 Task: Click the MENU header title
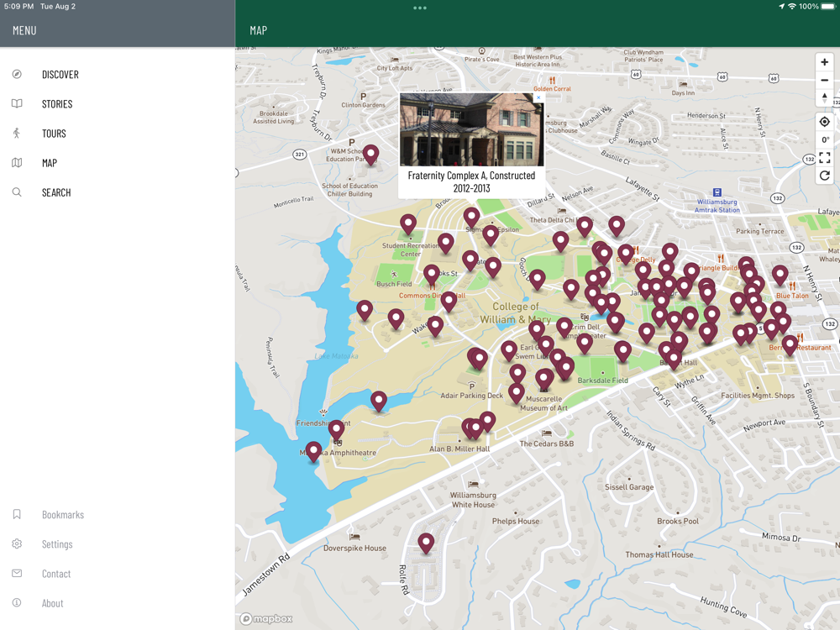tap(24, 30)
